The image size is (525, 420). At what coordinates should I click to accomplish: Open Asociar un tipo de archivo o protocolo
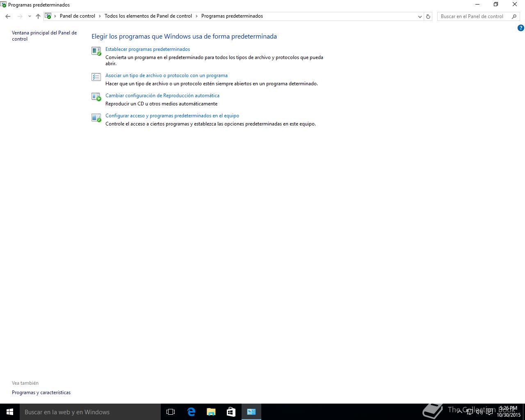tap(167, 75)
